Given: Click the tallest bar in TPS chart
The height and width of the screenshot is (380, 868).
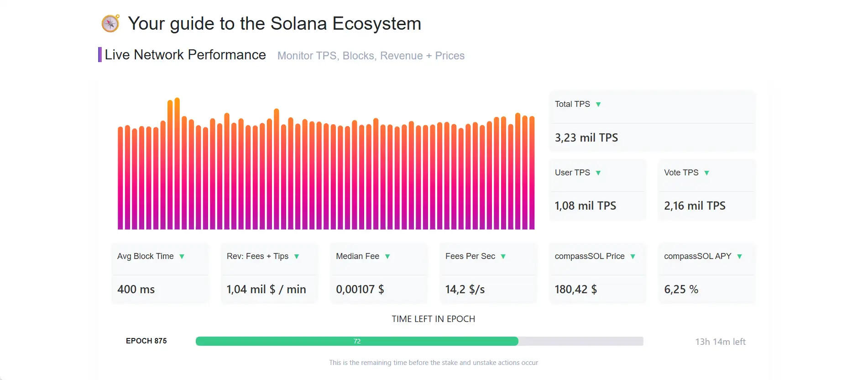Looking at the screenshot, I should 177,164.
